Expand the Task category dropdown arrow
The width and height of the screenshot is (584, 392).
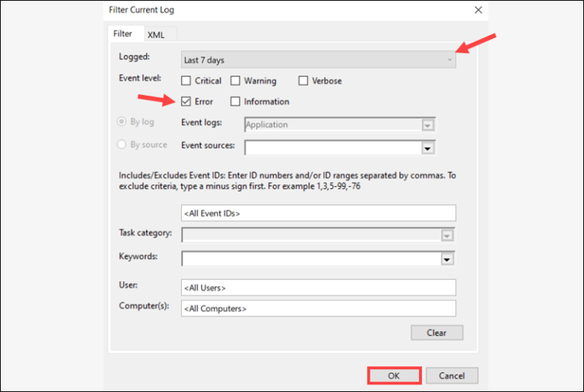click(447, 236)
